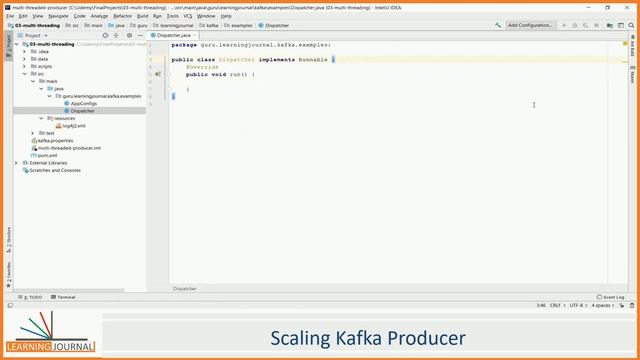The image size is (640, 360).
Task: Collapse the 03-multi-threading root node
Action: (17, 44)
